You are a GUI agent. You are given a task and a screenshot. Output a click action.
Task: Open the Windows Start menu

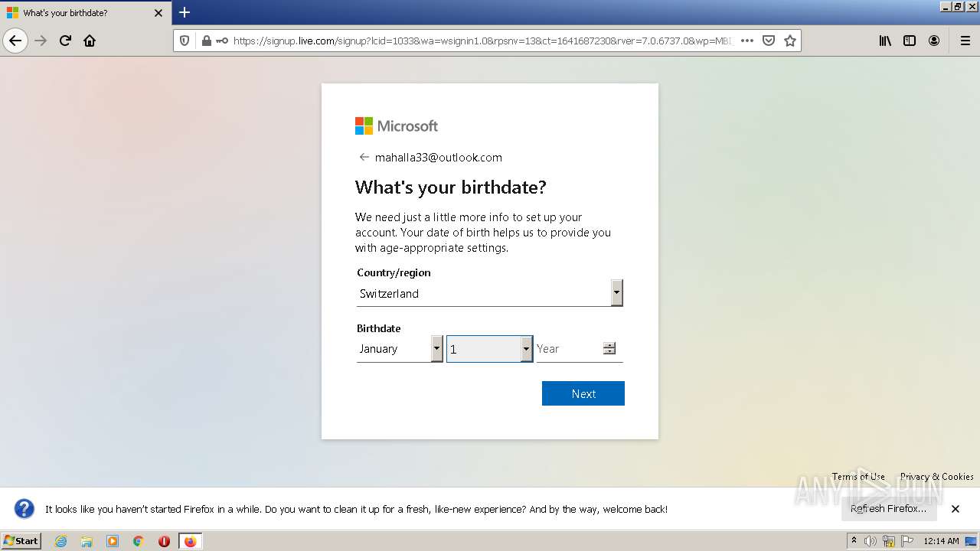pyautogui.click(x=21, y=540)
